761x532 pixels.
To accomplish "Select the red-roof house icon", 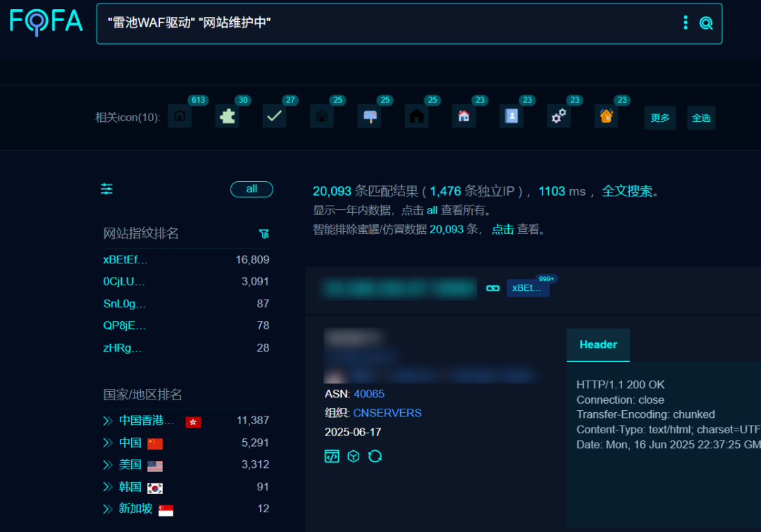I will coord(464,116).
